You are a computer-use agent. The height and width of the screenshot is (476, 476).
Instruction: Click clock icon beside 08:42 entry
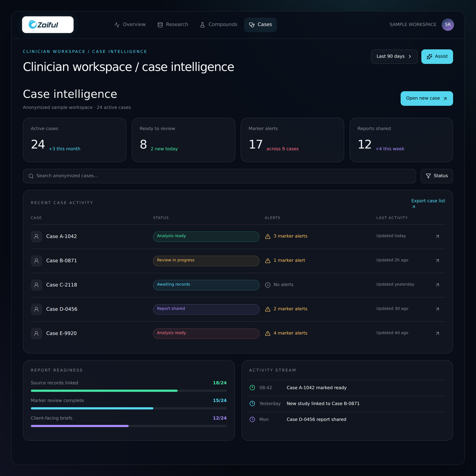(x=252, y=388)
